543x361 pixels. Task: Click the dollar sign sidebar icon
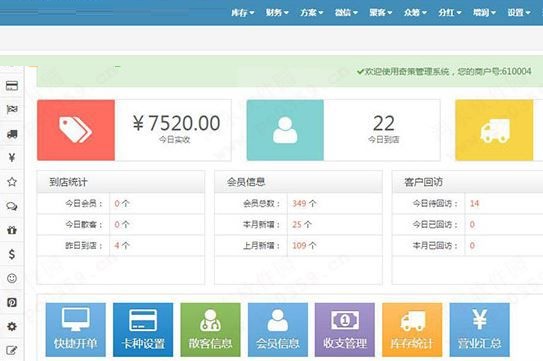[x=12, y=254]
